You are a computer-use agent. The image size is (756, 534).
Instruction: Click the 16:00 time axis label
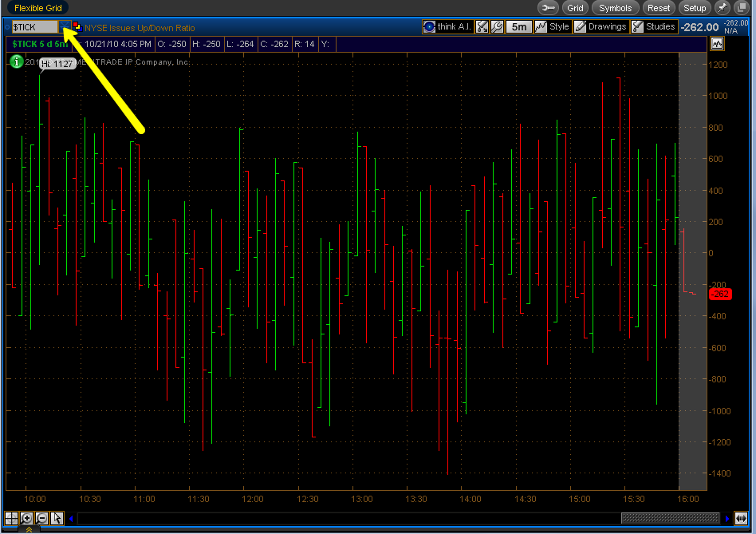[688, 499]
